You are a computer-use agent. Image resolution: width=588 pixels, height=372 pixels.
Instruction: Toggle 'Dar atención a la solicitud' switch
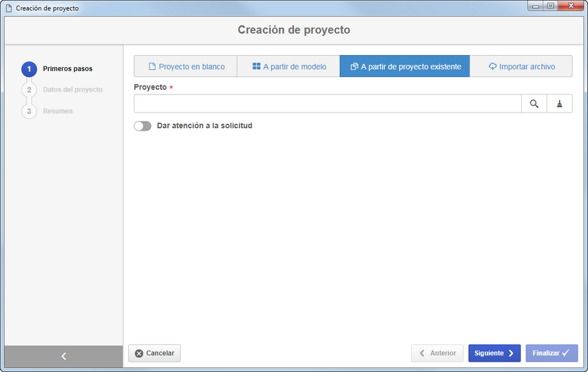[142, 126]
